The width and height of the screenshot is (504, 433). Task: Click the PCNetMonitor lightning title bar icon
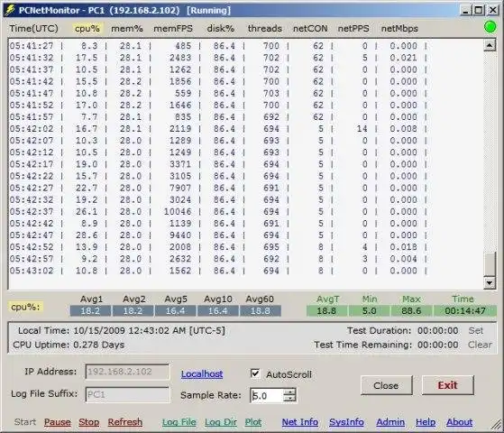pyautogui.click(x=10, y=10)
